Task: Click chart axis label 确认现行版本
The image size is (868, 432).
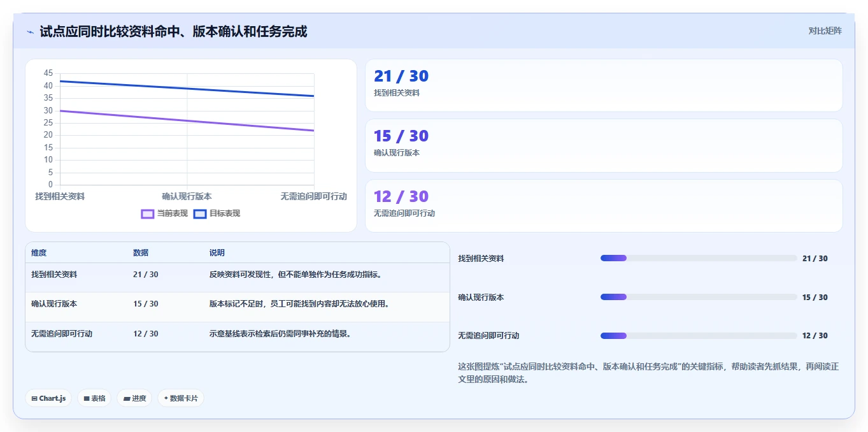Action: click(x=187, y=196)
